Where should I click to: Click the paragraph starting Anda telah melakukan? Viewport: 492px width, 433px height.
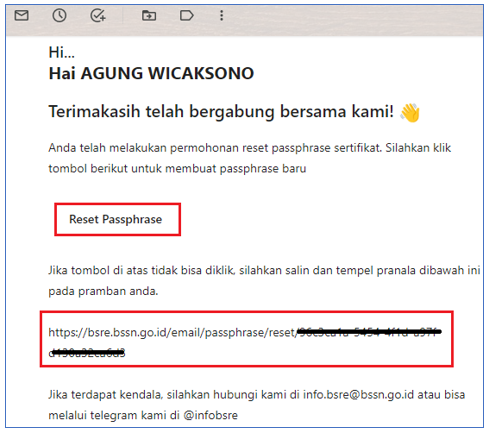[250, 158]
